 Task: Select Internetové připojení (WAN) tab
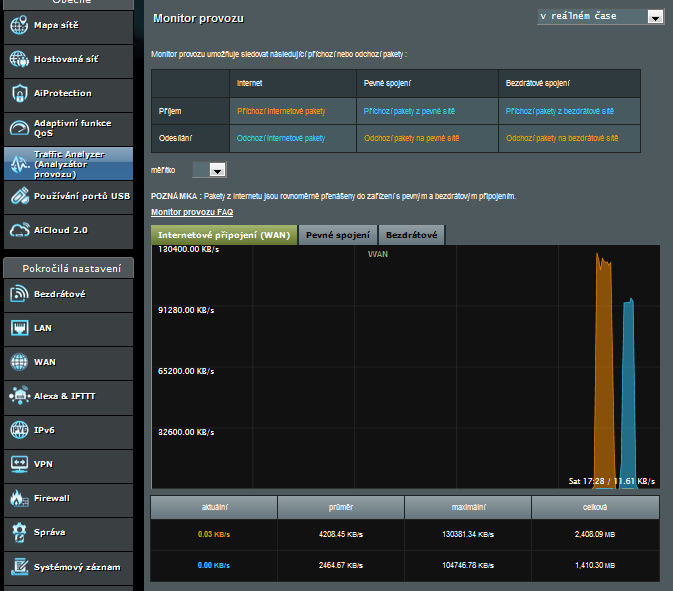click(224, 235)
